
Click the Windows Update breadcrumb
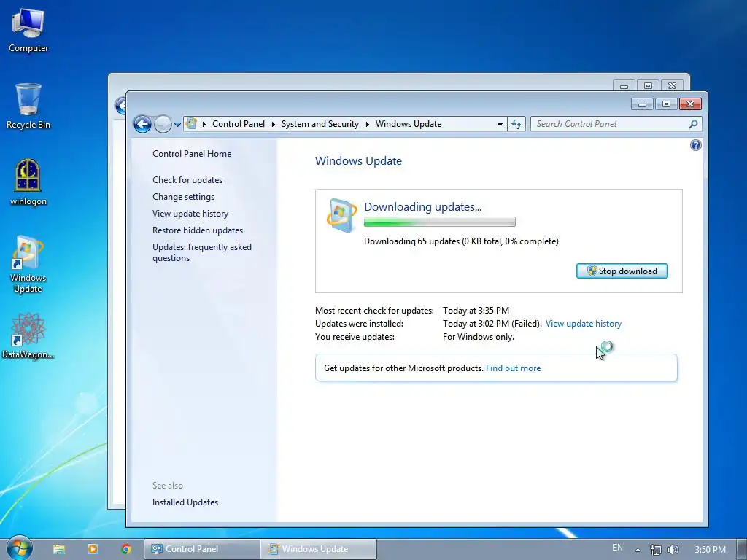(409, 124)
